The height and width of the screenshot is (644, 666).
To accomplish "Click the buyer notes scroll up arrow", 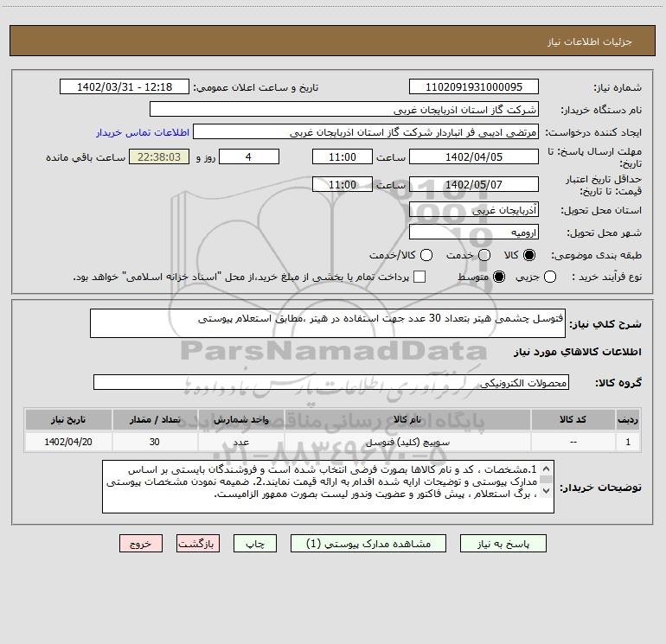I will [547, 469].
